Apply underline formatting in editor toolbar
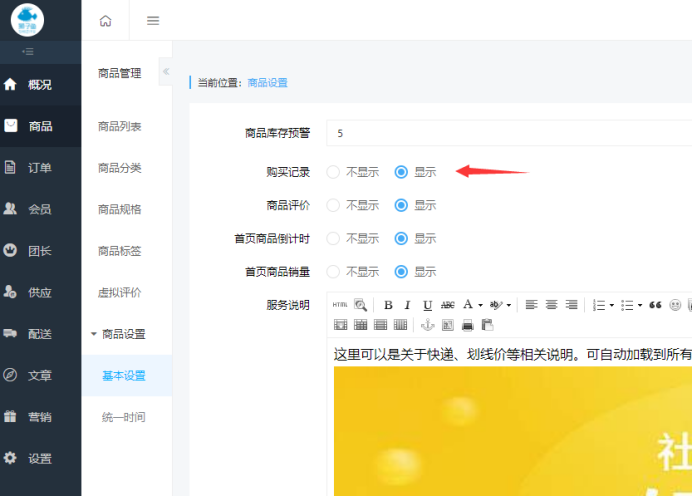This screenshot has height=496, width=693. 427,305
